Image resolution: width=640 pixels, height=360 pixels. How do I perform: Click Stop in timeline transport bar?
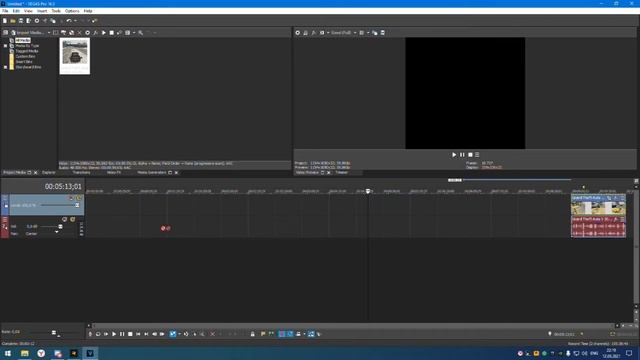[x=130, y=334]
